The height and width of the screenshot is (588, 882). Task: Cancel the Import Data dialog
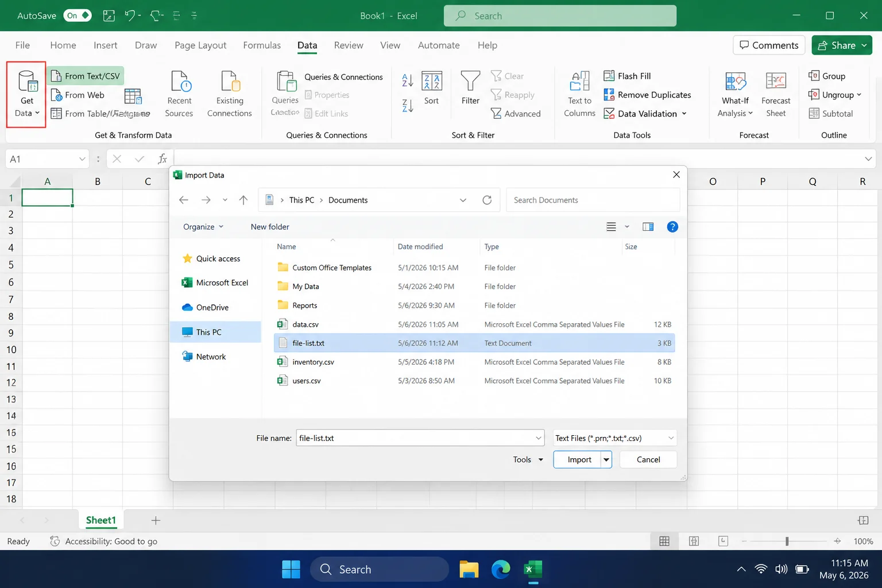(648, 459)
